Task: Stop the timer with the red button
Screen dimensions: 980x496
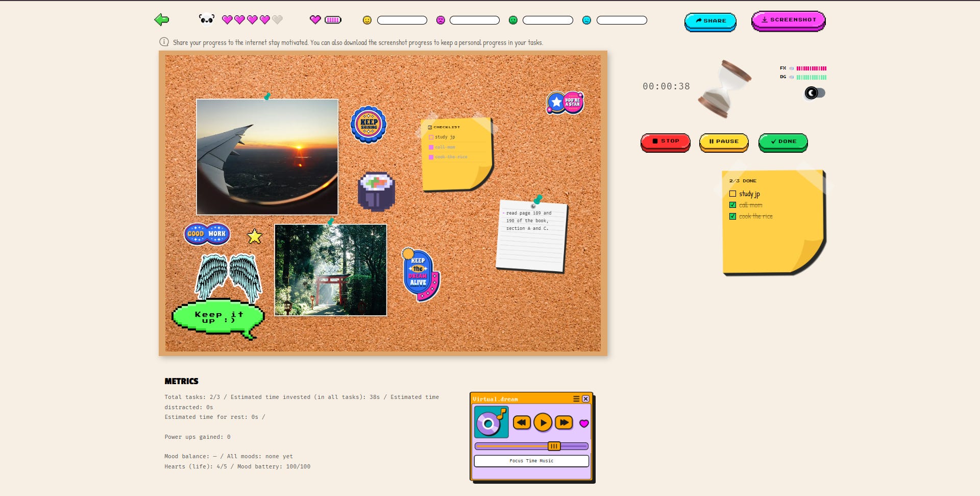Action: pos(665,142)
